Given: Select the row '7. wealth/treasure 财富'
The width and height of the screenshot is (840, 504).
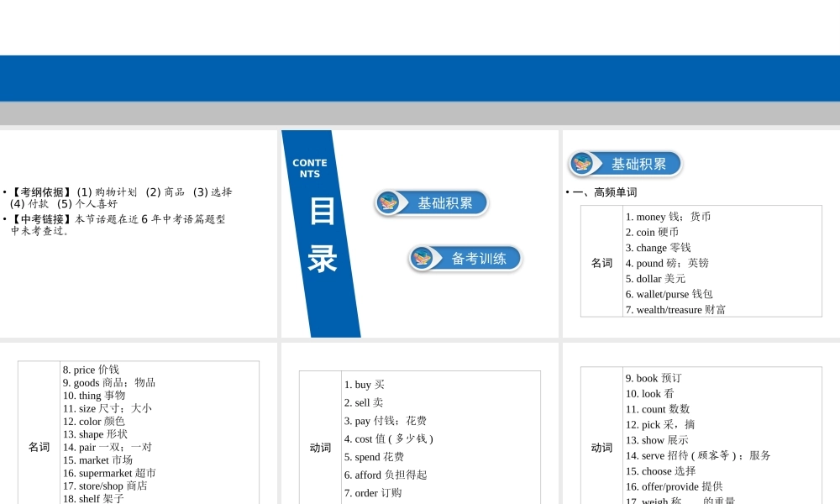Looking at the screenshot, I should pyautogui.click(x=675, y=310).
